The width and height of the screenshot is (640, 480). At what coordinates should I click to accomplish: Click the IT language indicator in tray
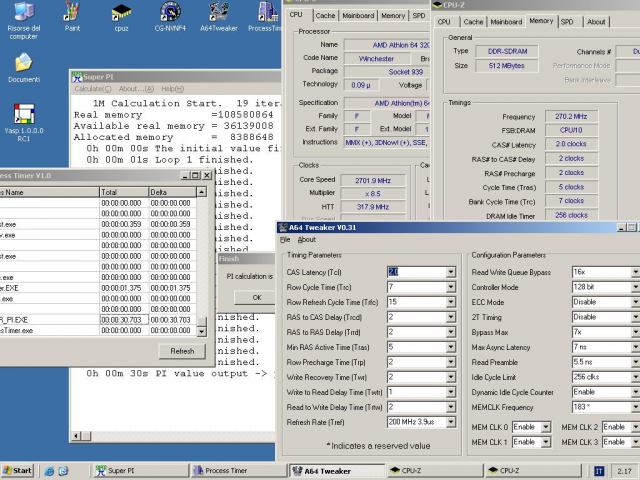click(x=599, y=471)
